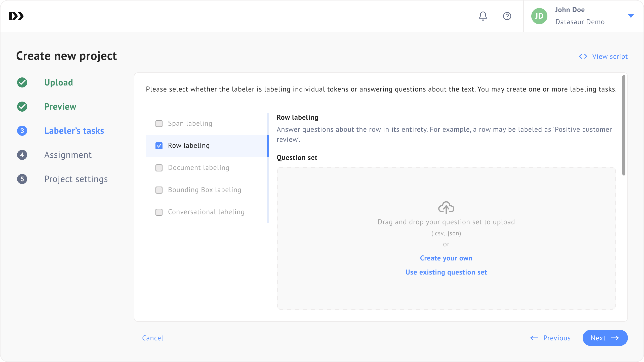The width and height of the screenshot is (644, 362).
Task: Click the green check next to Preview
Action: (22, 107)
